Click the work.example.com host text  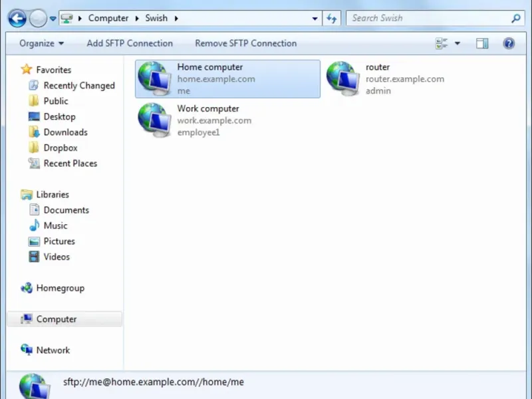click(x=214, y=121)
